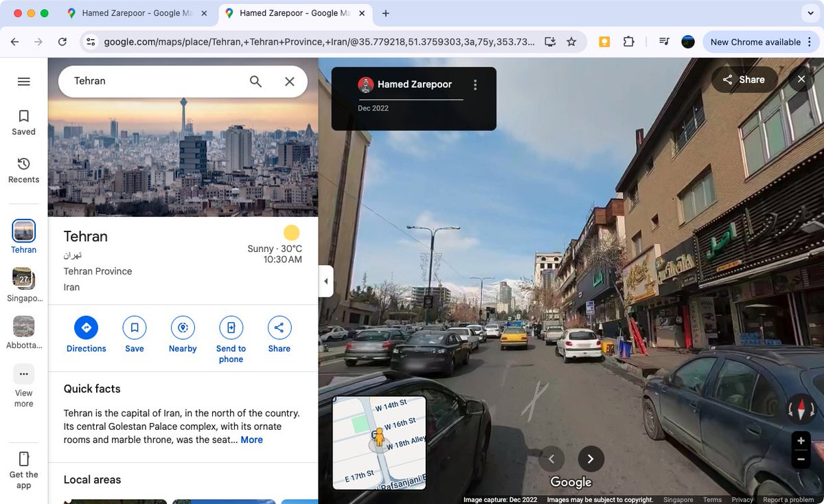Close the active Hamed Zarepoor tab
Screen dimensions: 824x504
[x=360, y=13]
